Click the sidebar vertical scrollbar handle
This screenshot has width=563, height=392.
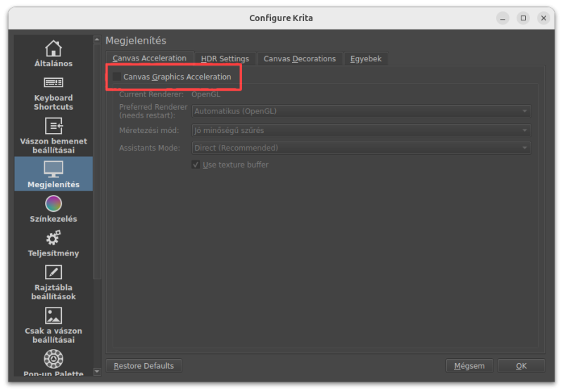97,161
